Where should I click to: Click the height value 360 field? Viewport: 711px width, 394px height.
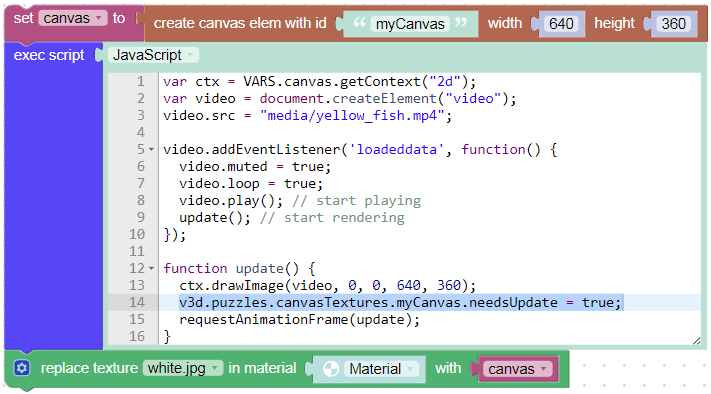tap(673, 24)
